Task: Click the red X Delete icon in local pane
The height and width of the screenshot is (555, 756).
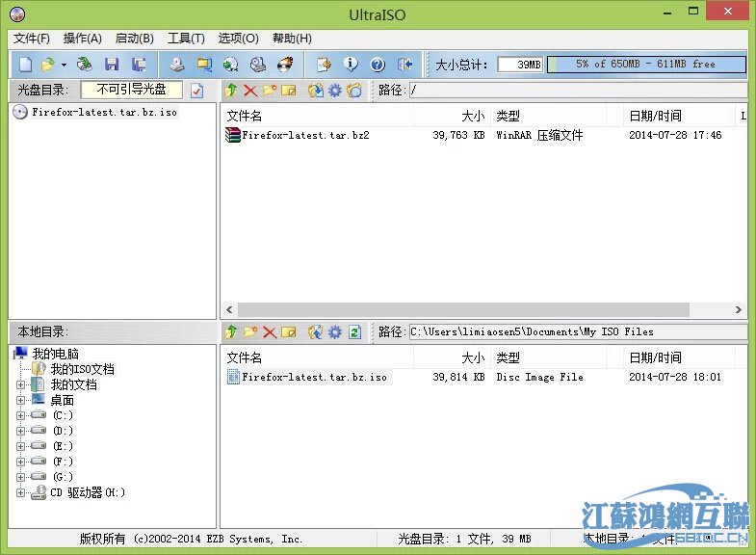Action: tap(270, 331)
